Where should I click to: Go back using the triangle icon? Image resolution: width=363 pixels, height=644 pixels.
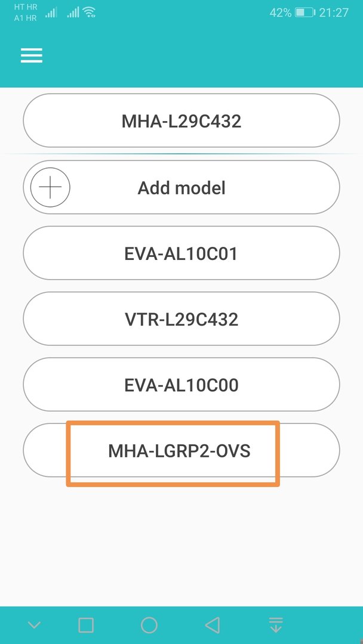coord(212,625)
